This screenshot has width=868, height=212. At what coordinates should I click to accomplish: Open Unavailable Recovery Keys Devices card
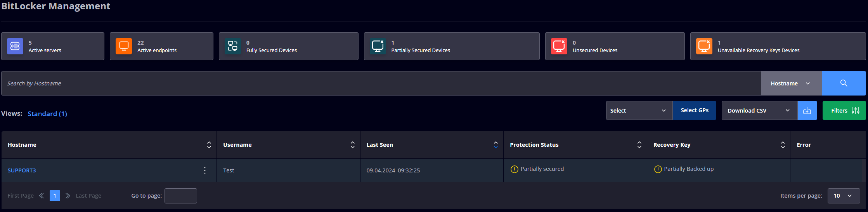778,46
